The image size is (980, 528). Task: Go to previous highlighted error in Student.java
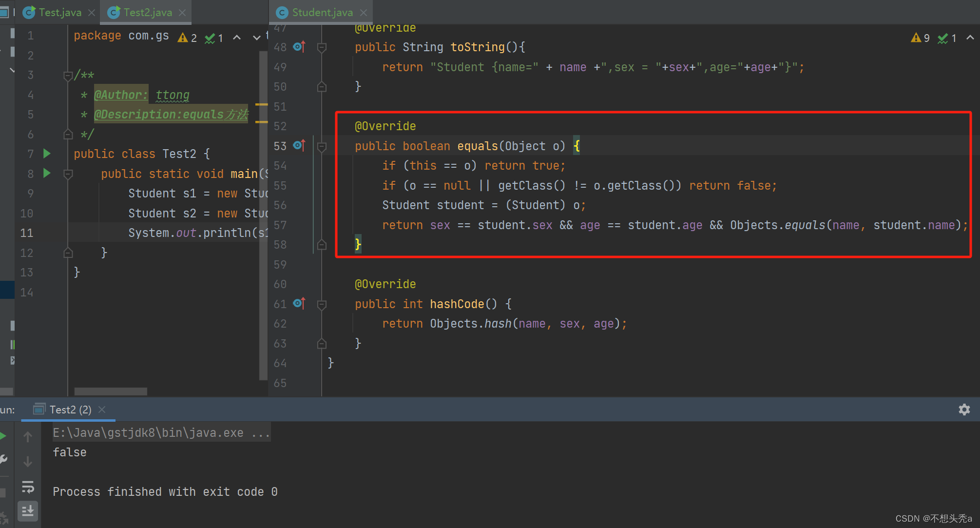[970, 38]
